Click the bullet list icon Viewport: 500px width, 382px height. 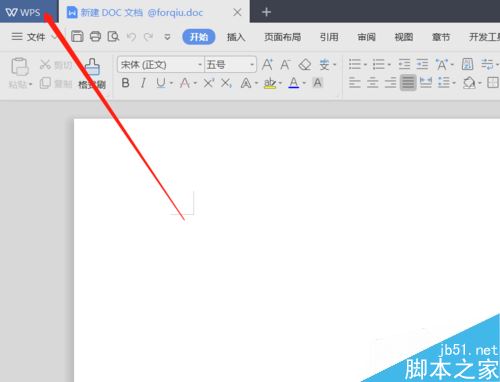[355, 64]
